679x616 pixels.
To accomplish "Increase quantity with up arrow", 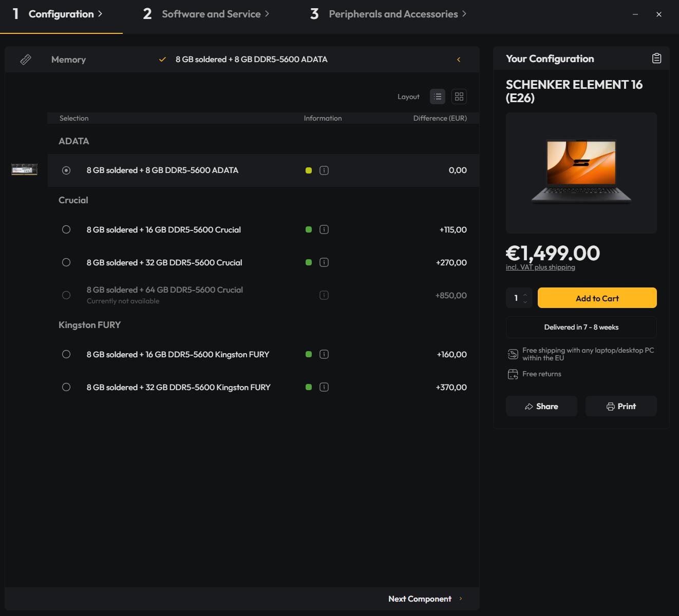I will (525, 295).
